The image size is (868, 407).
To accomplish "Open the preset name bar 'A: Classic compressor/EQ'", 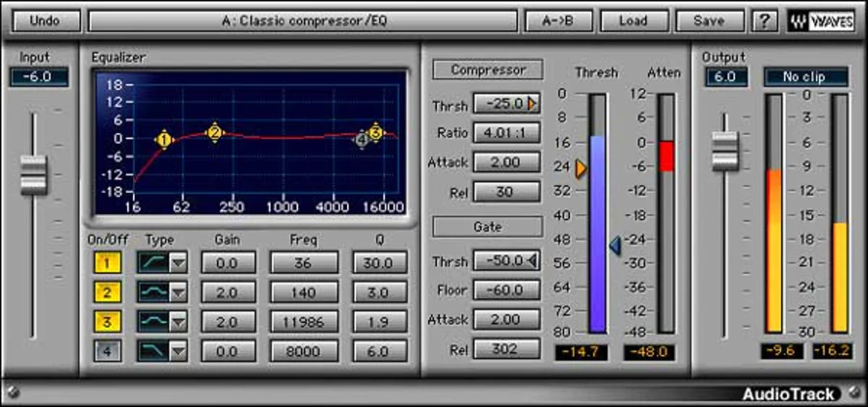I will [304, 21].
